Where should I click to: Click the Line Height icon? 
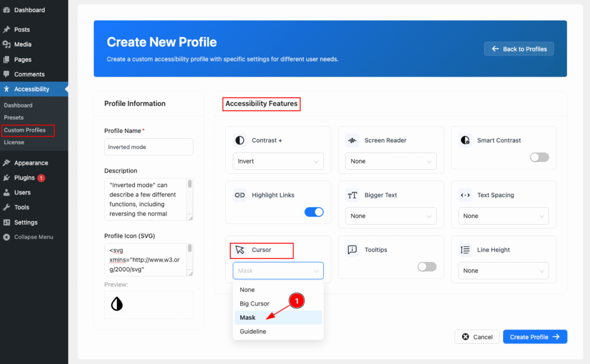(465, 250)
